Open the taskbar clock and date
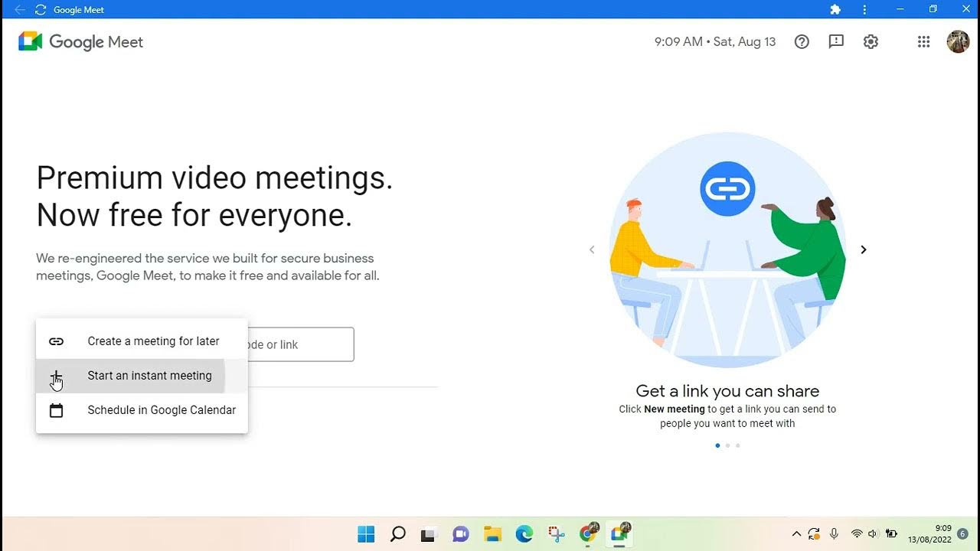This screenshot has width=980, height=551. click(929, 533)
